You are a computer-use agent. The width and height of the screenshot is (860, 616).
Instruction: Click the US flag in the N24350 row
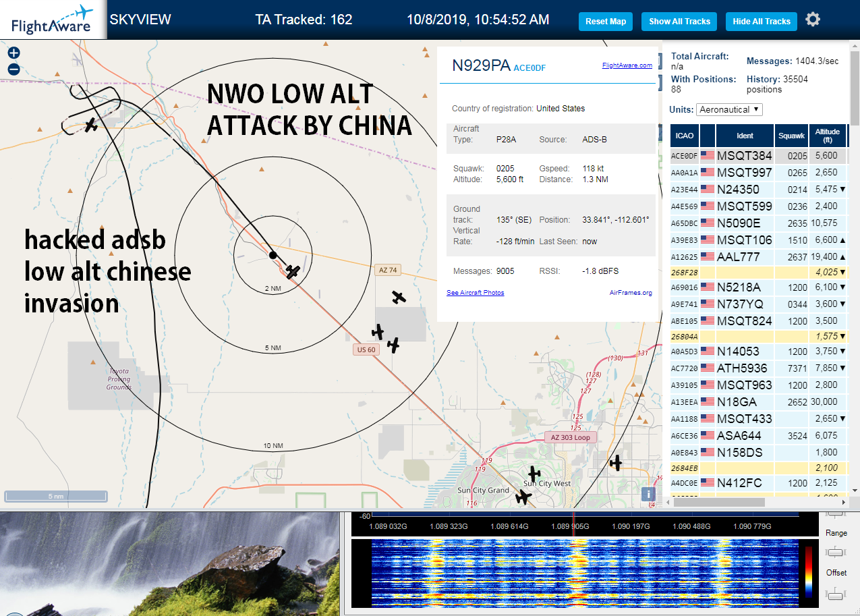[707, 190]
